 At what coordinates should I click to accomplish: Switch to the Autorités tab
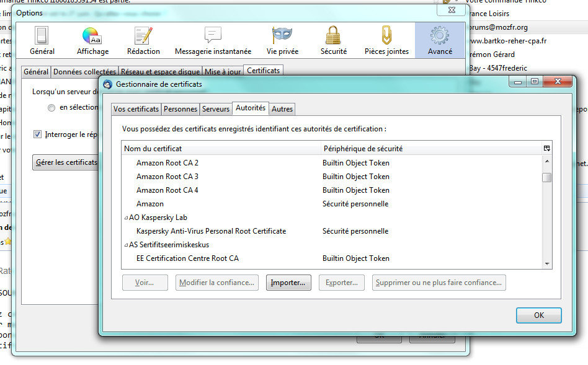pos(251,108)
